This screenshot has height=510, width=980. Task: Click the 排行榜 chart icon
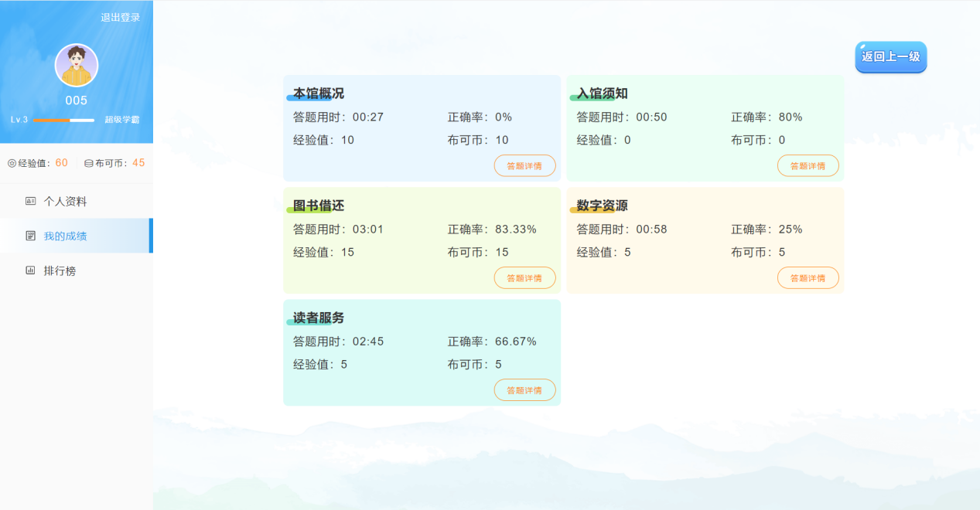coord(30,270)
